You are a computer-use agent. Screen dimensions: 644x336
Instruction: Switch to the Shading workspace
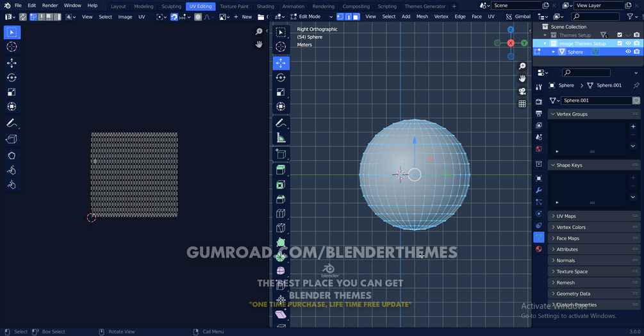pos(265,6)
